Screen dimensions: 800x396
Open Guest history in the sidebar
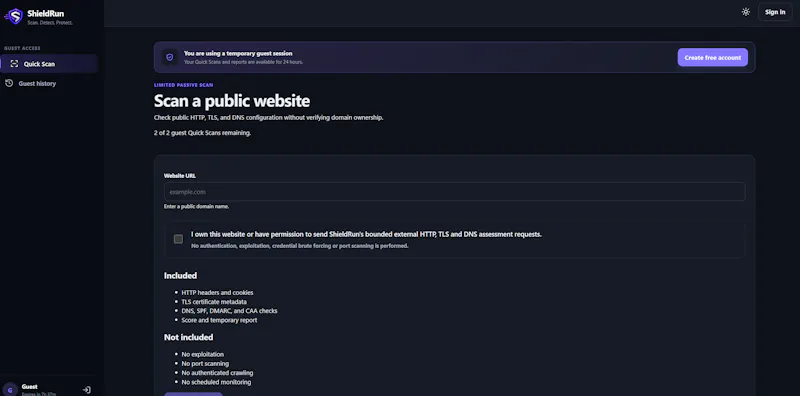click(x=49, y=83)
